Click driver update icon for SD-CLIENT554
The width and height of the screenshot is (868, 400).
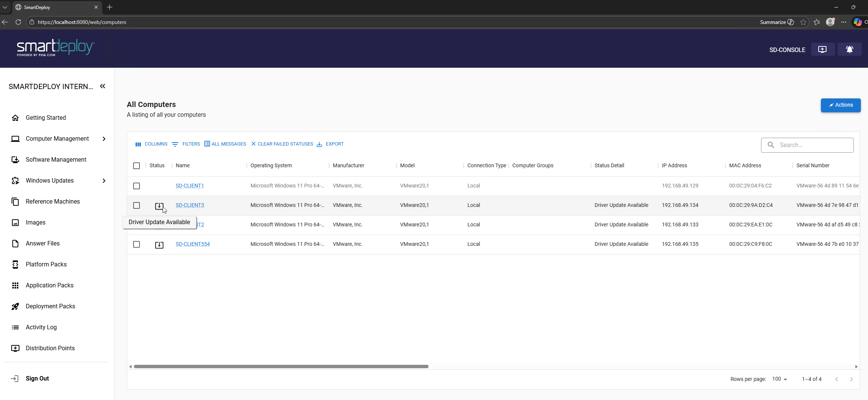159,245
